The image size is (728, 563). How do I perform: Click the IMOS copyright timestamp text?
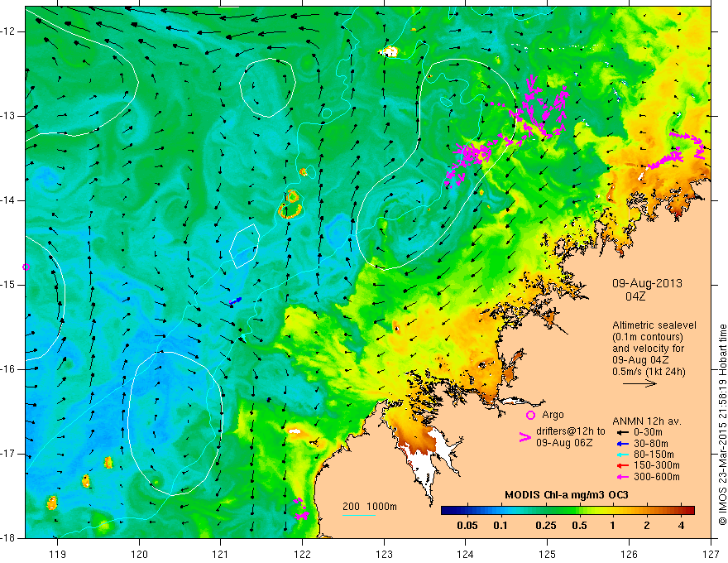tap(722, 426)
